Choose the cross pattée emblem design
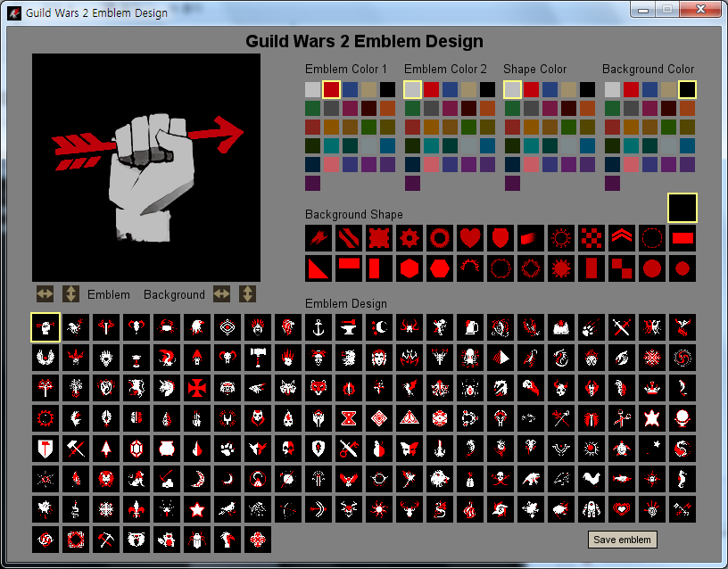 197,388
